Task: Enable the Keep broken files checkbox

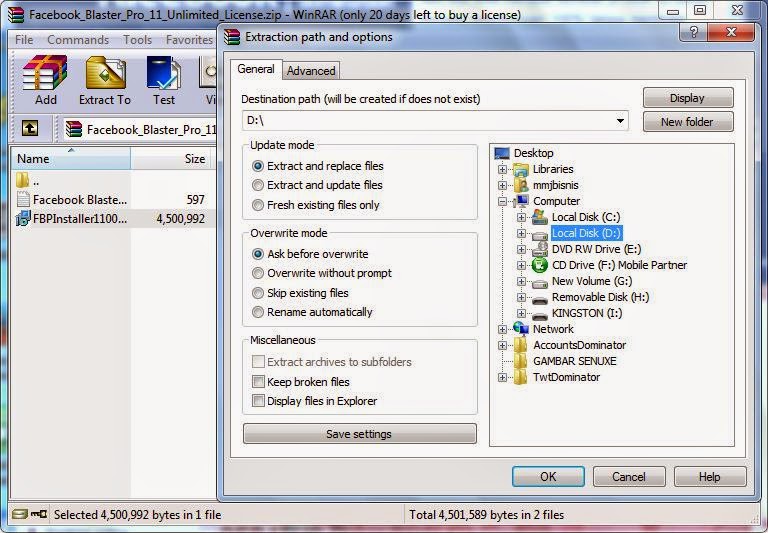Action: (258, 381)
